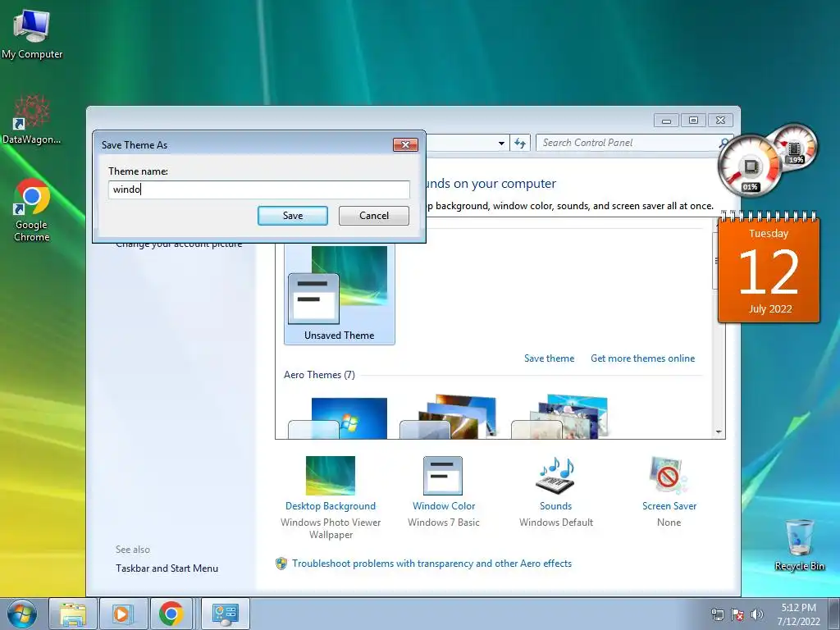This screenshot has height=630, width=840.
Task: Click the Desktop Background link
Action: pos(331,506)
